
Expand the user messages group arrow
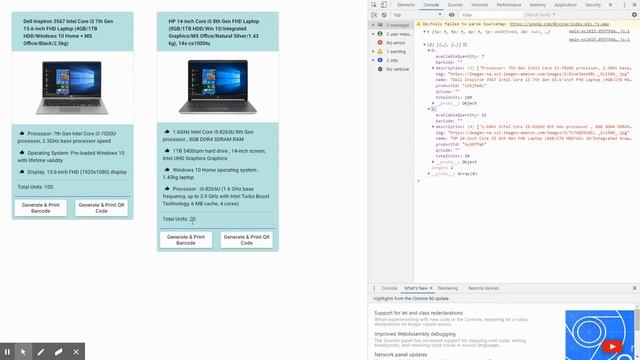tap(373, 34)
